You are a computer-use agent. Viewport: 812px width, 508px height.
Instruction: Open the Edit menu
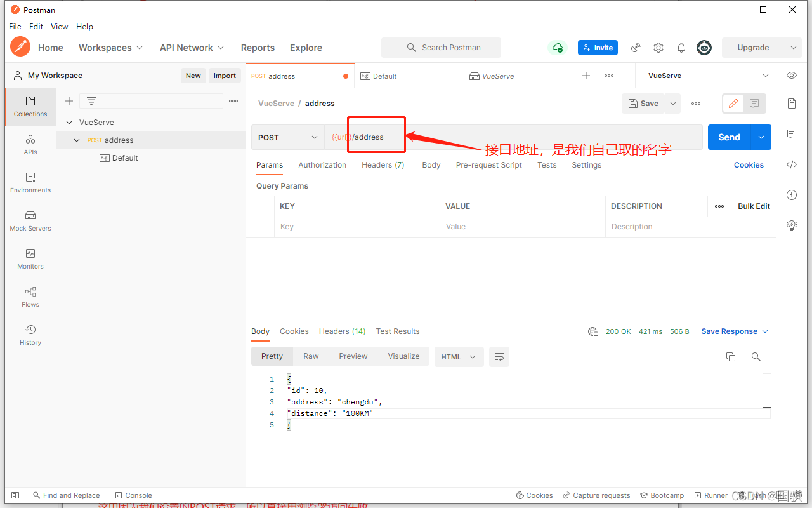pos(36,27)
